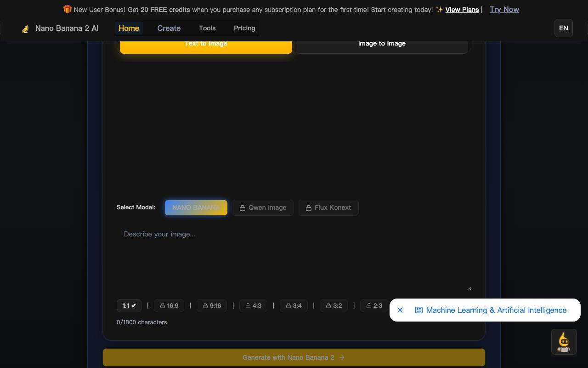
Task: Click Generate with Nano Banana 2
Action: pyautogui.click(x=294, y=357)
